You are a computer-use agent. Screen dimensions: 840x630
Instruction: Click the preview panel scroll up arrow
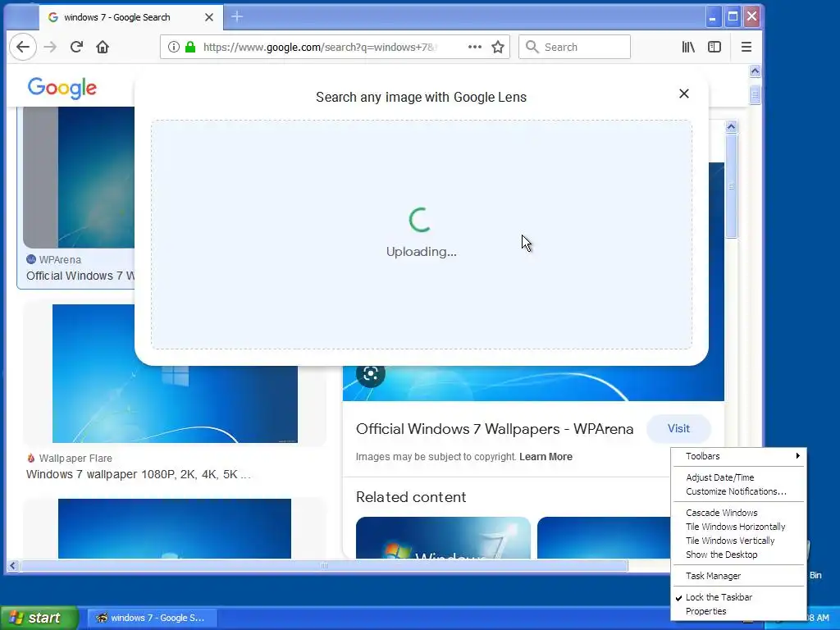pyautogui.click(x=731, y=126)
